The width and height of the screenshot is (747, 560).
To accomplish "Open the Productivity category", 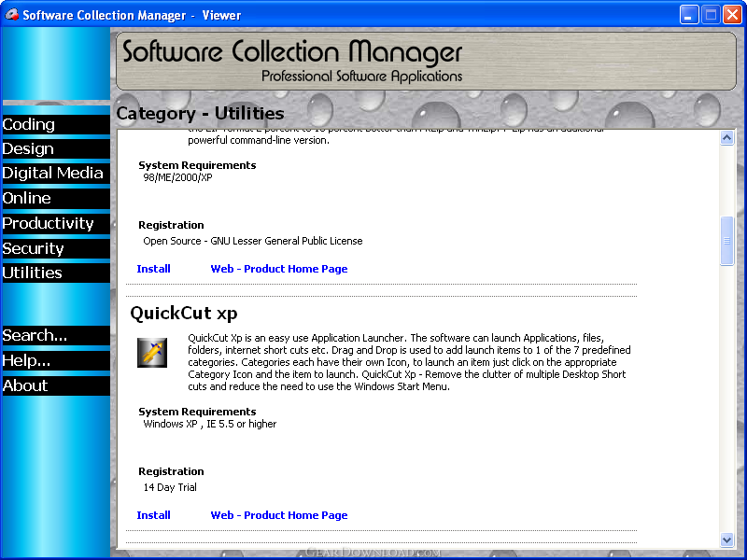I will click(56, 223).
